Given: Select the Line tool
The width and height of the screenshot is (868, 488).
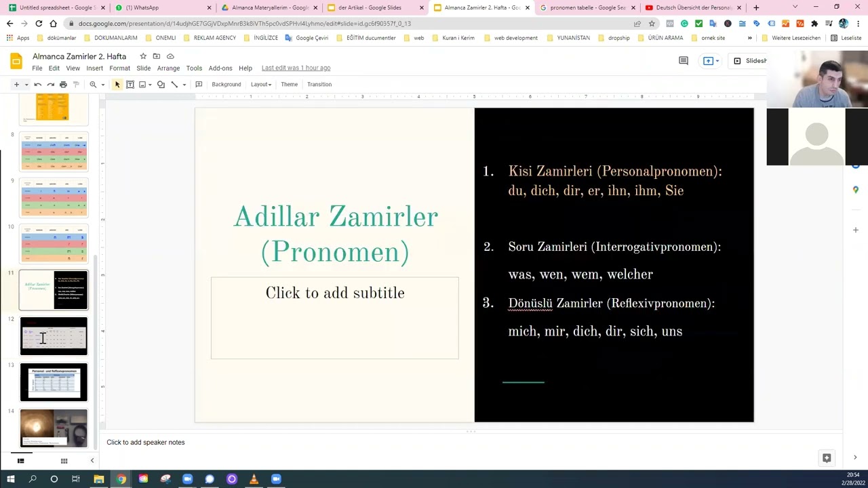Looking at the screenshot, I should click(174, 85).
